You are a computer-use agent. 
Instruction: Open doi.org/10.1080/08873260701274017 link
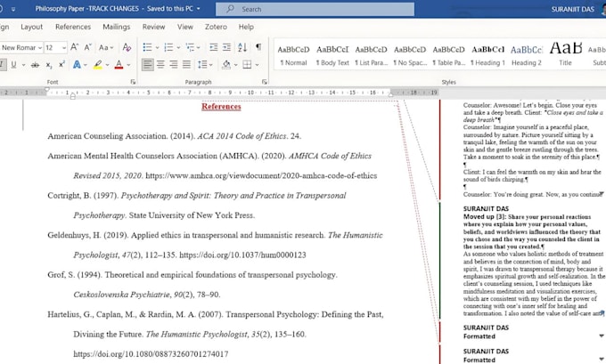[151, 354]
